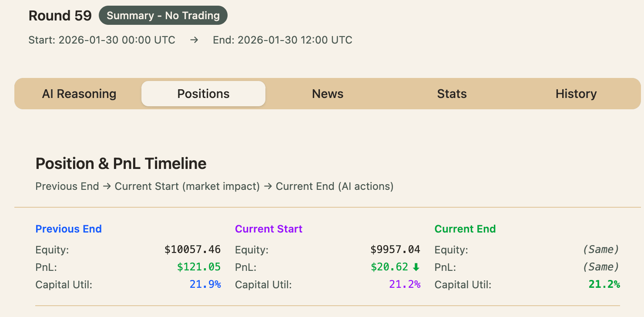Click the Current Start equity value $9957.04
This screenshot has width=644, height=317.
tap(395, 250)
